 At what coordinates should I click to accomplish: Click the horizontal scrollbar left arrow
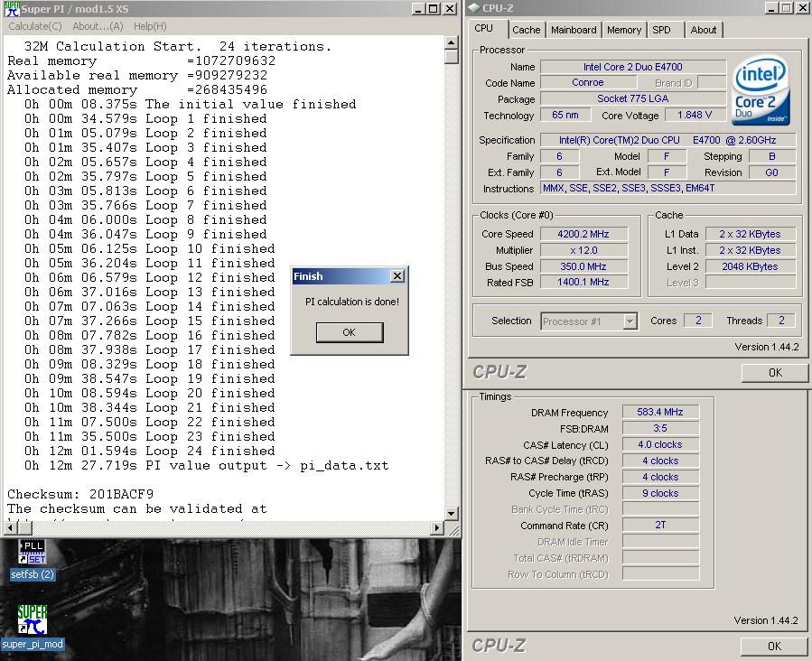pos(10,528)
